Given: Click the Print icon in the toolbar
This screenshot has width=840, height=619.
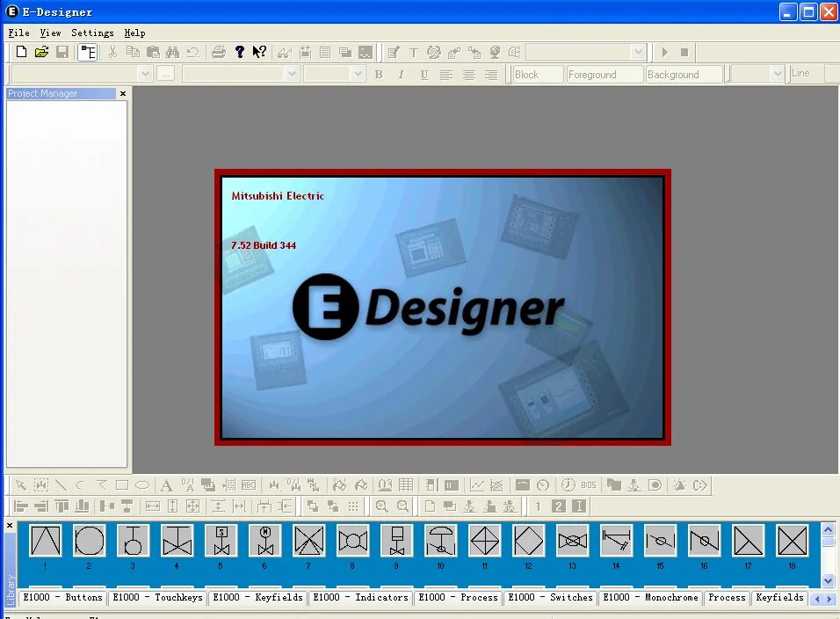Looking at the screenshot, I should (219, 52).
